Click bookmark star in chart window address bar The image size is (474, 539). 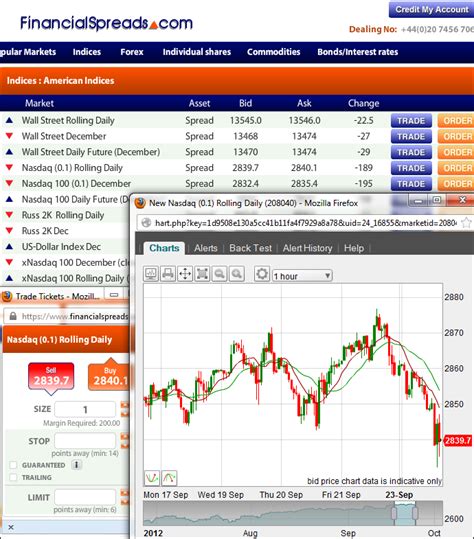pos(466,223)
